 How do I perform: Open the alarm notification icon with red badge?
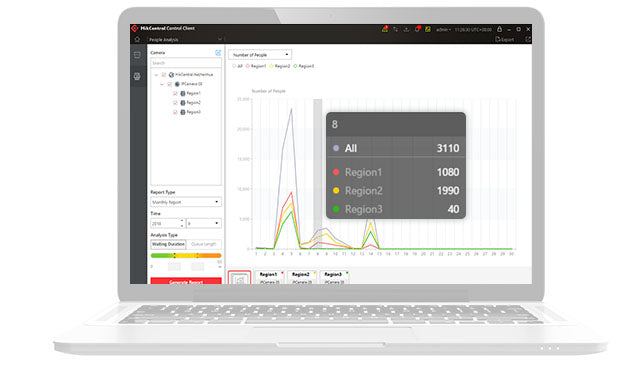pos(385,29)
